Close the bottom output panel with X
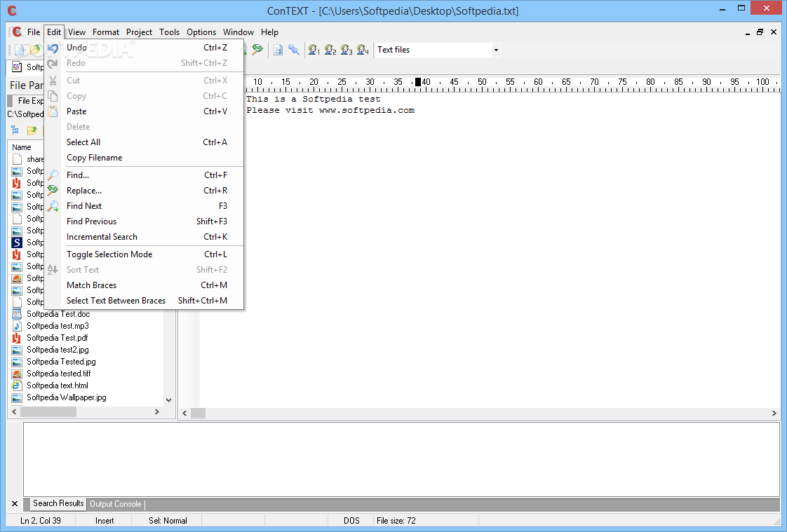The width and height of the screenshot is (787, 532). (15, 504)
